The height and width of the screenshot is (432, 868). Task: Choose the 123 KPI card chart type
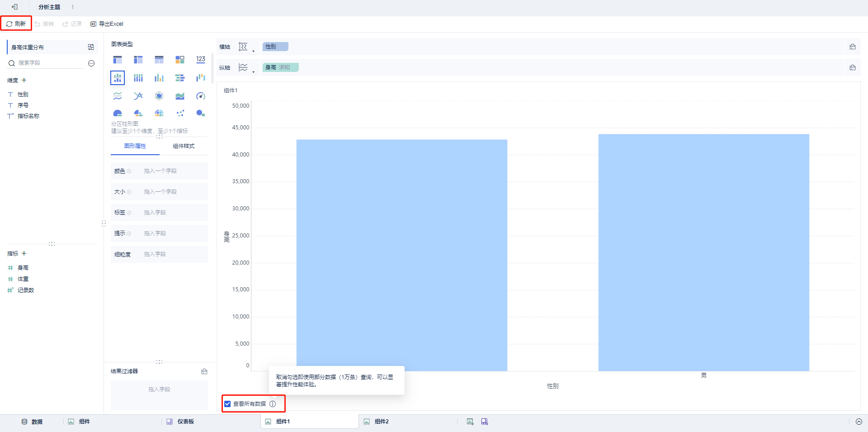click(201, 60)
